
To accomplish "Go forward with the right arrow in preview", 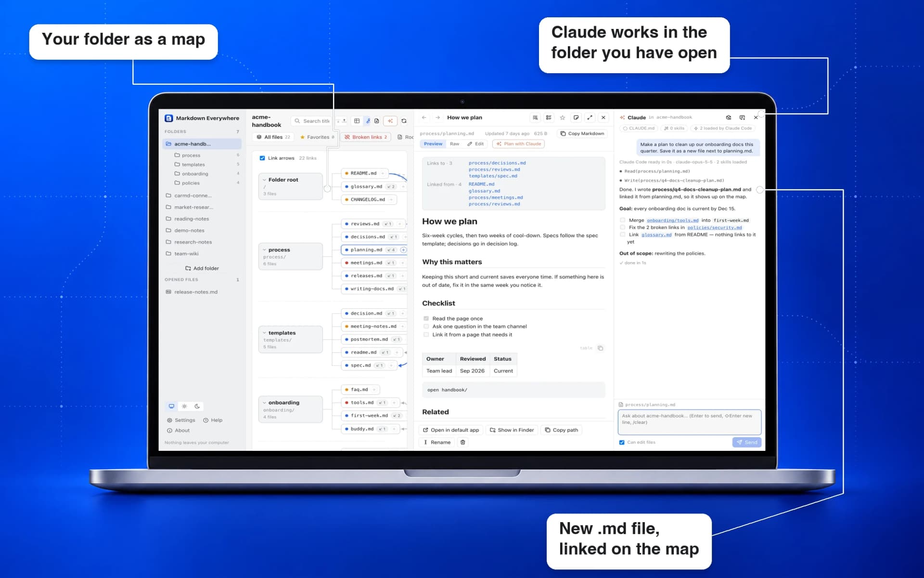I will point(437,118).
